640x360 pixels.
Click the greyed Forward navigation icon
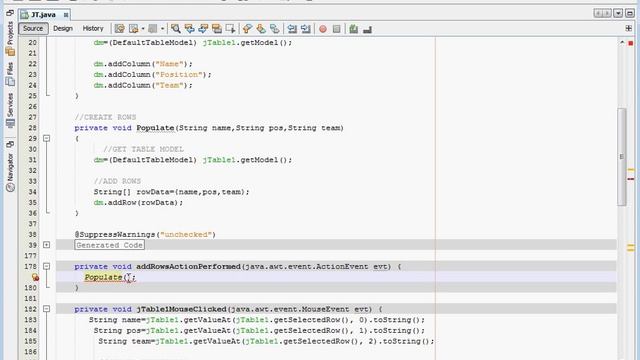point(153,29)
